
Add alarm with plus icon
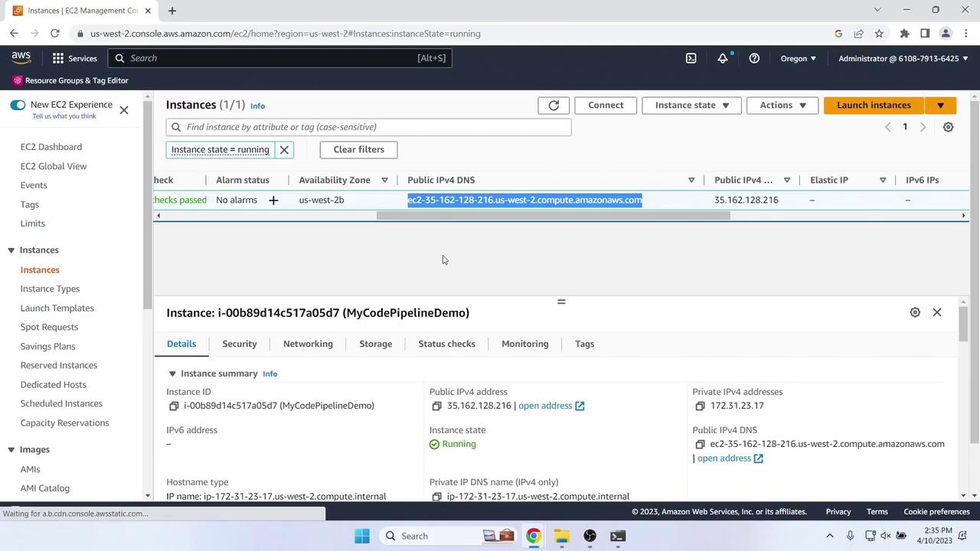[x=273, y=201]
